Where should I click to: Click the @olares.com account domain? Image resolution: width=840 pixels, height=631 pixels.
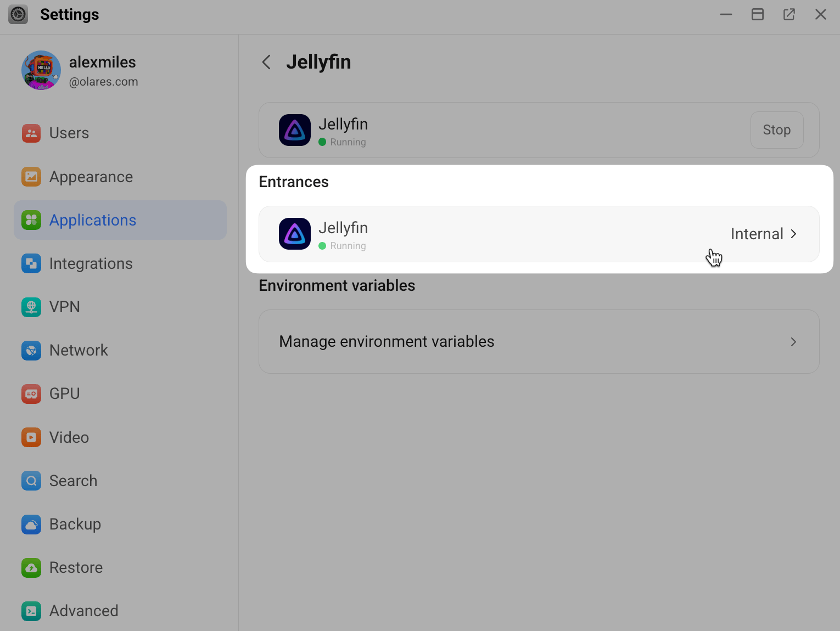(x=104, y=82)
